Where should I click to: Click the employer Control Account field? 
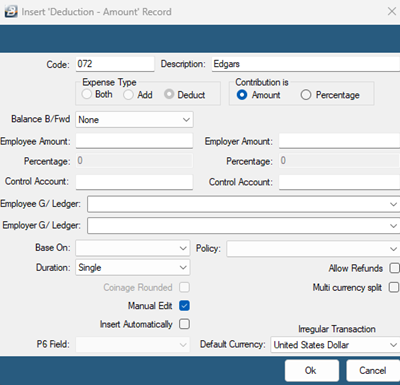click(x=339, y=182)
